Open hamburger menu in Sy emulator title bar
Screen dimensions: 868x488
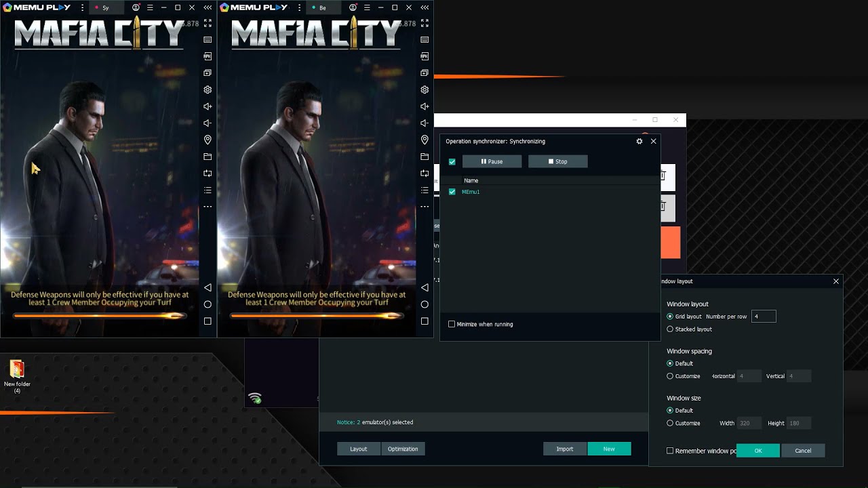tap(150, 7)
